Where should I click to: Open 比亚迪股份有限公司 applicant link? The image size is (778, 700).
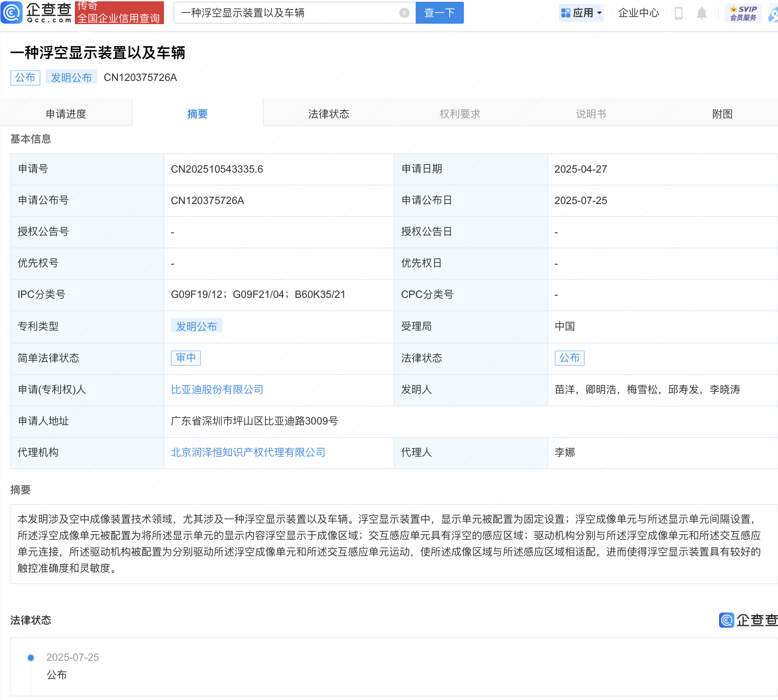217,390
